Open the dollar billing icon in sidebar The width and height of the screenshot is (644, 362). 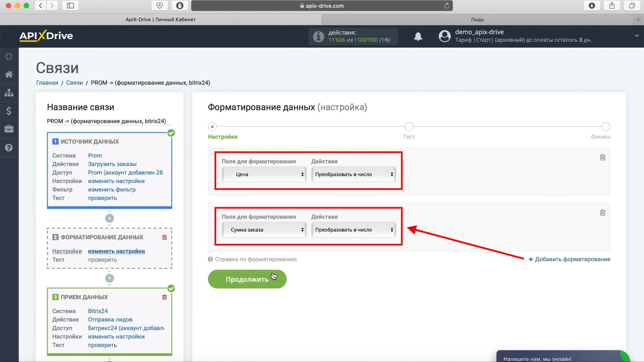9,111
